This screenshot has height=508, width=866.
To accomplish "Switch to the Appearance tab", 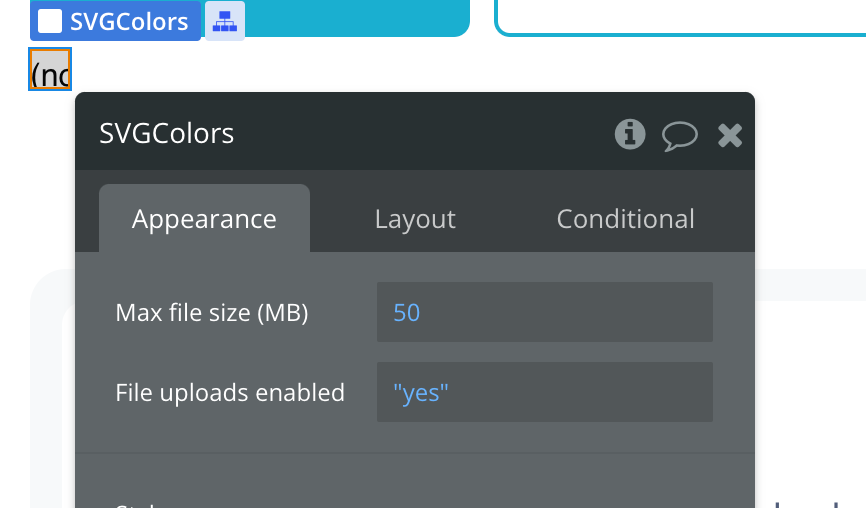I will (x=204, y=219).
